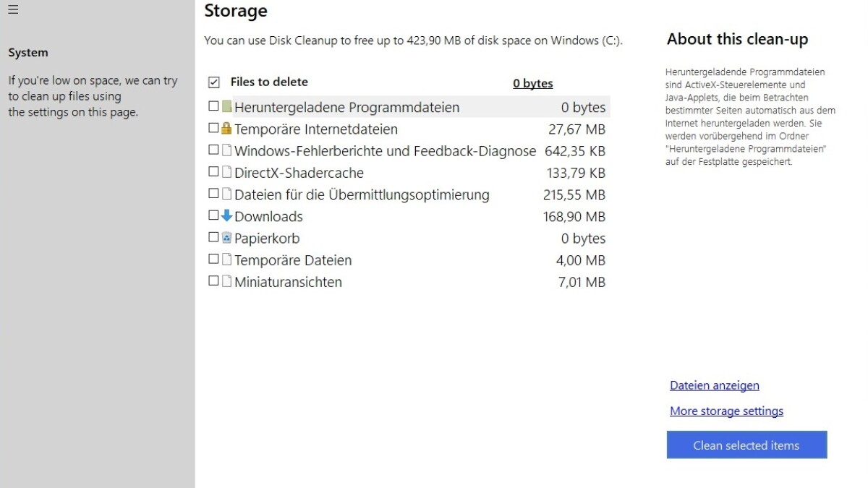This screenshot has width=868, height=488.
Task: Click the Papierkorb recycle bin icon
Action: coord(226,237)
